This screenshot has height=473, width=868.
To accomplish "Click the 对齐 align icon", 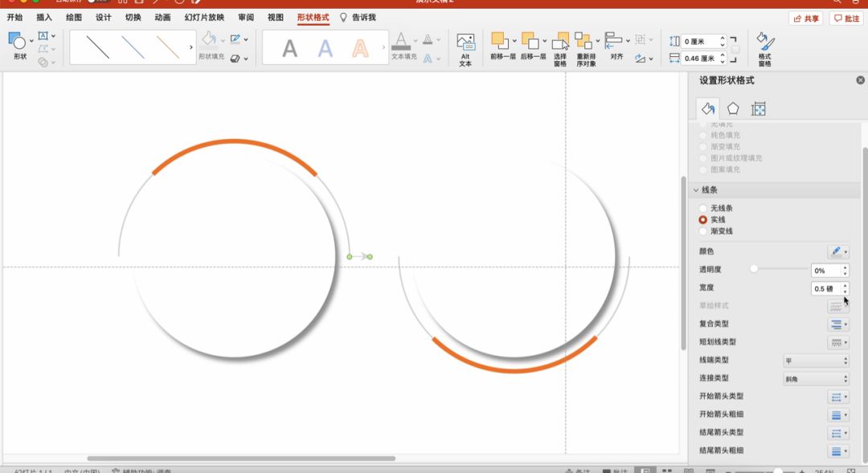I will click(x=613, y=40).
